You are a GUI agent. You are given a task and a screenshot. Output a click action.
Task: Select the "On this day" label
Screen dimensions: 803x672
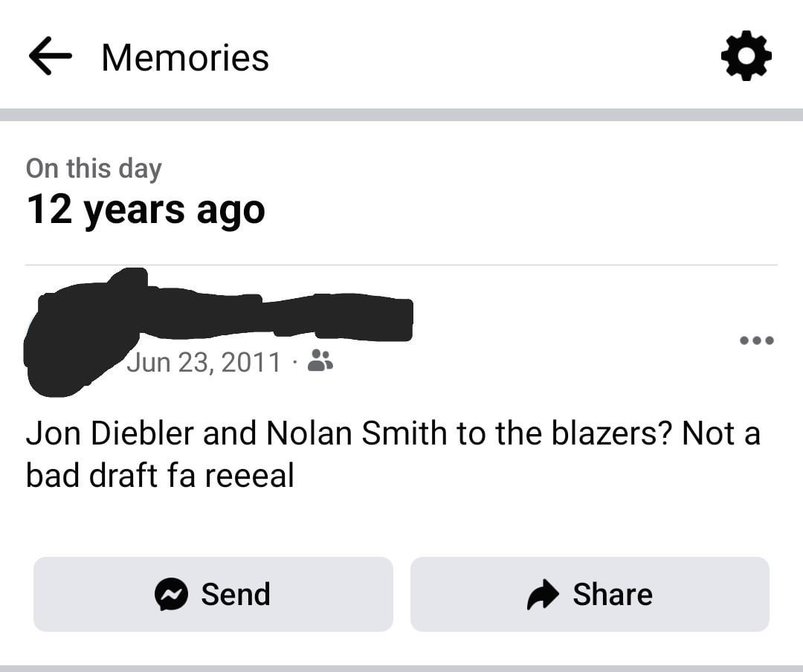pyautogui.click(x=94, y=168)
